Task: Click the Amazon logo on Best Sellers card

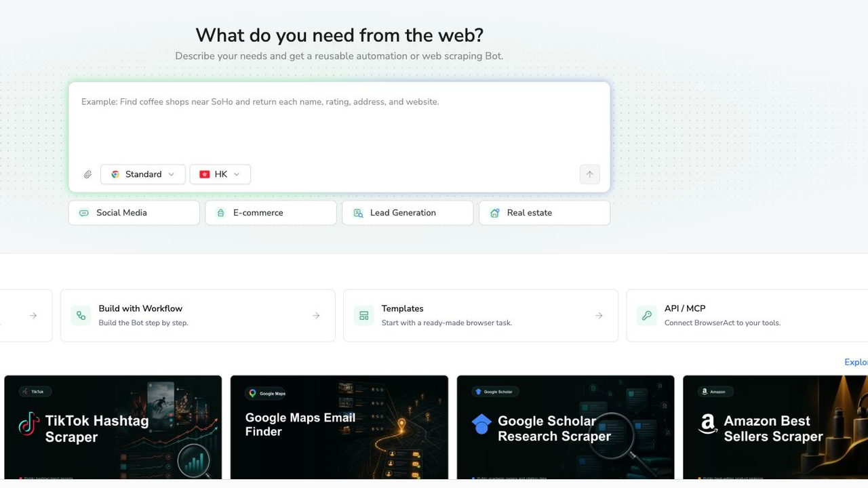Action: coord(708,424)
